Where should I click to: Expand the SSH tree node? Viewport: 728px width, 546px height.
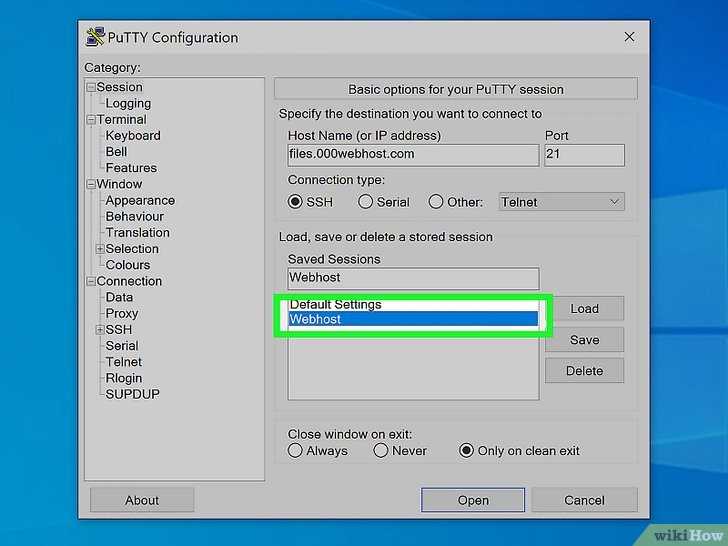[x=100, y=330]
